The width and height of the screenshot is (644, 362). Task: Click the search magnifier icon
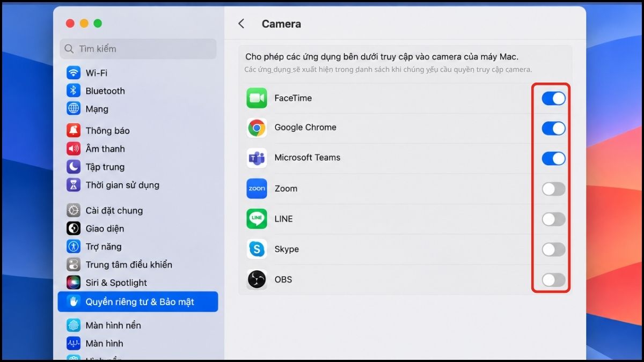(x=69, y=49)
